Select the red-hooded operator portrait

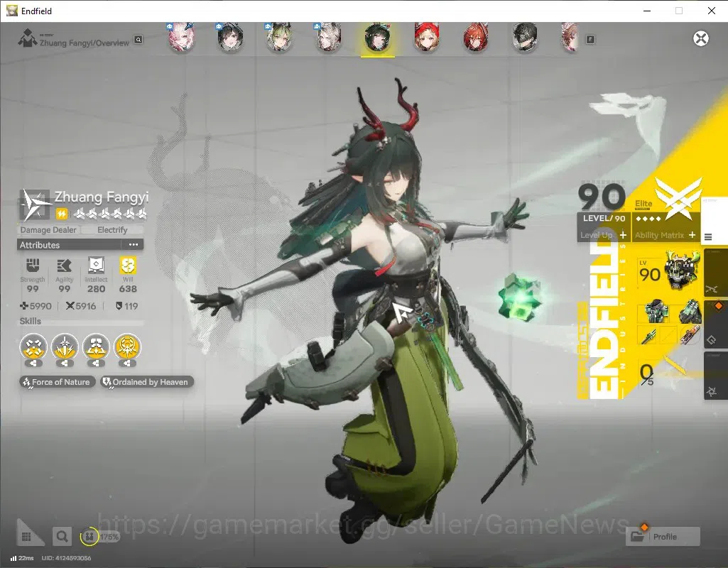tap(427, 37)
